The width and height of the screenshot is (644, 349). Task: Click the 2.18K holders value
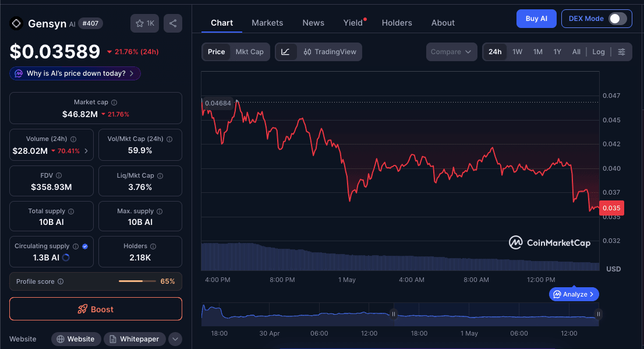pyautogui.click(x=140, y=258)
